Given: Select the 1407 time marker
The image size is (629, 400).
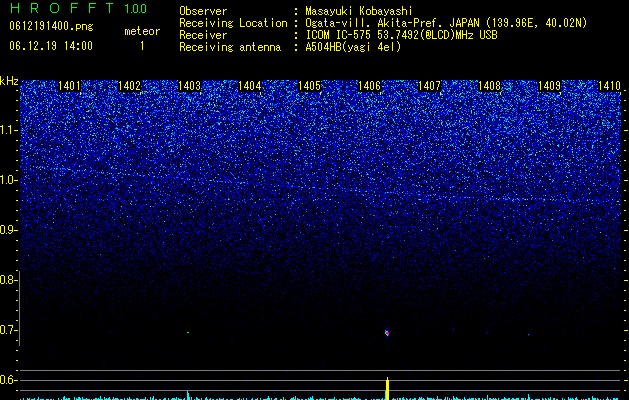Looking at the screenshot, I should tap(430, 86).
